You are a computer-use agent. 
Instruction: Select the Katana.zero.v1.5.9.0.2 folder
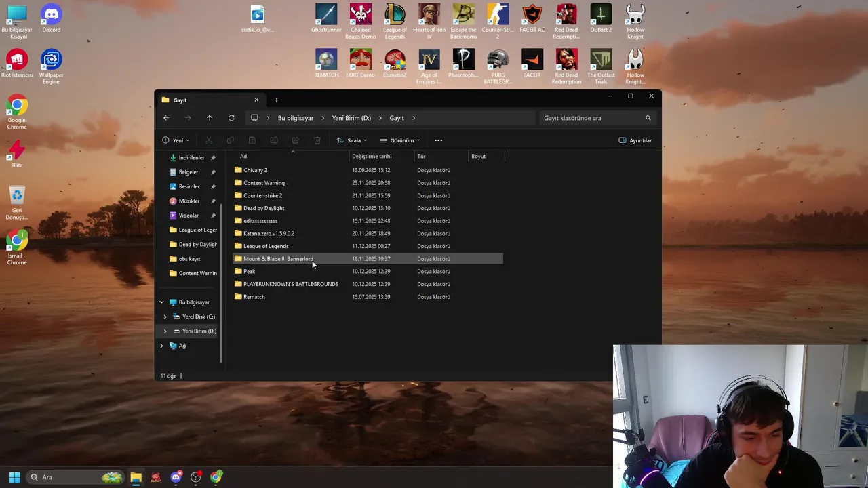367,233
